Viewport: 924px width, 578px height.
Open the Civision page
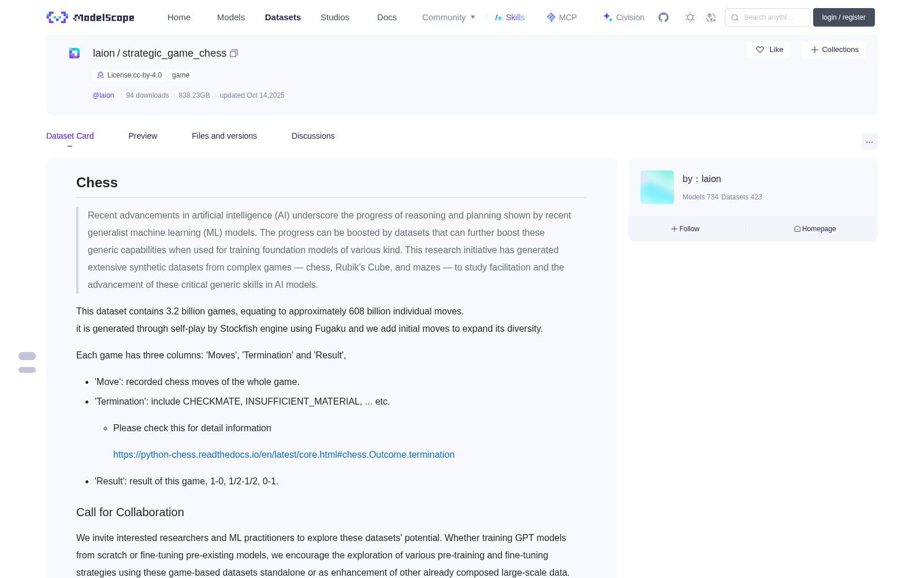(624, 17)
